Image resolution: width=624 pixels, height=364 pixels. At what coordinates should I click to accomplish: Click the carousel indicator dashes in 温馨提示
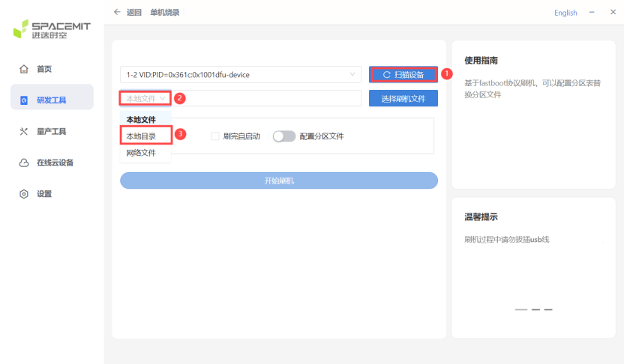click(533, 309)
